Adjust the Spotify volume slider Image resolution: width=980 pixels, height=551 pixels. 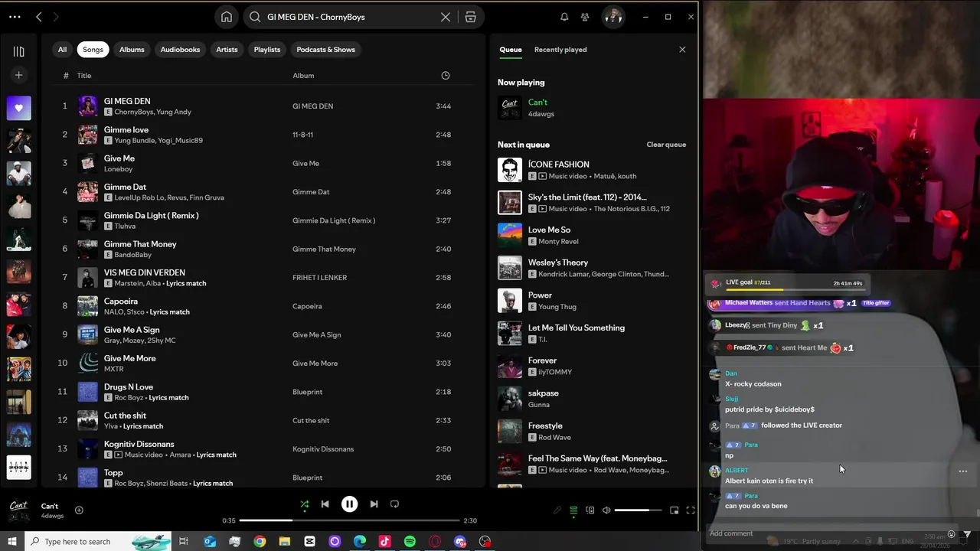point(637,510)
